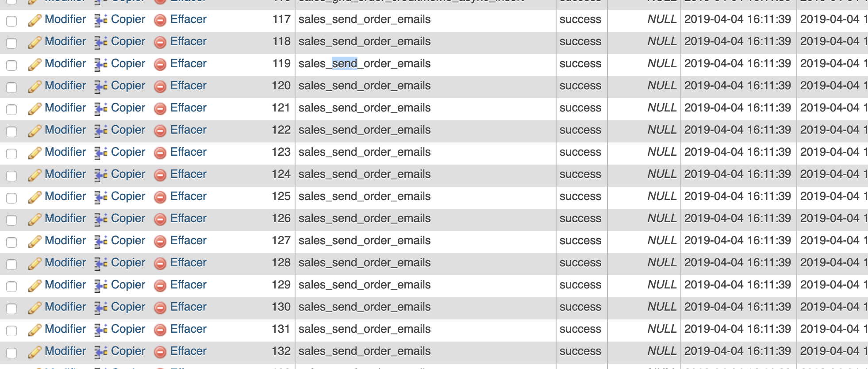This screenshot has width=868, height=369.
Task: Click the red delete icon for row 132
Action: pyautogui.click(x=160, y=352)
